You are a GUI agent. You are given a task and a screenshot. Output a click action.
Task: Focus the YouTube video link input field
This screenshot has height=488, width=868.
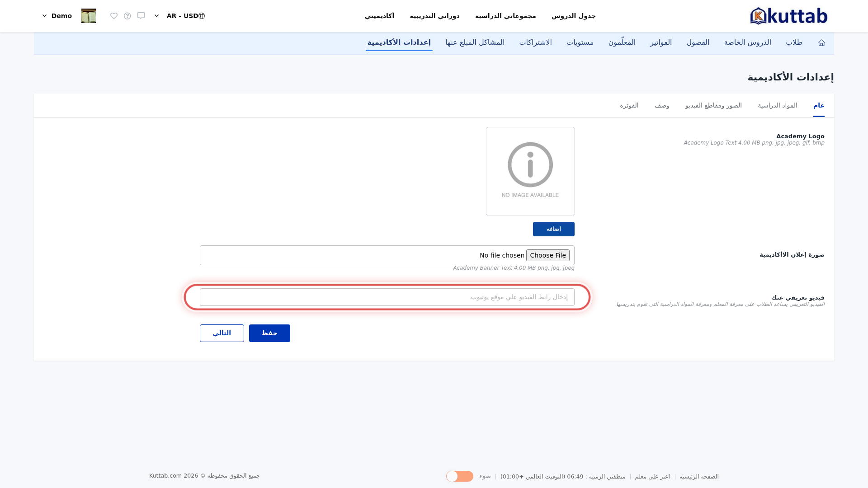387,297
